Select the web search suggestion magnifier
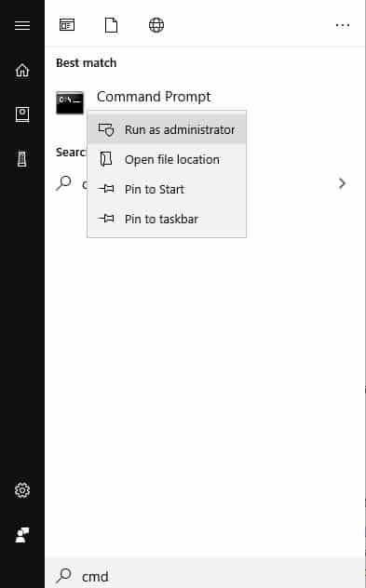 pos(64,183)
